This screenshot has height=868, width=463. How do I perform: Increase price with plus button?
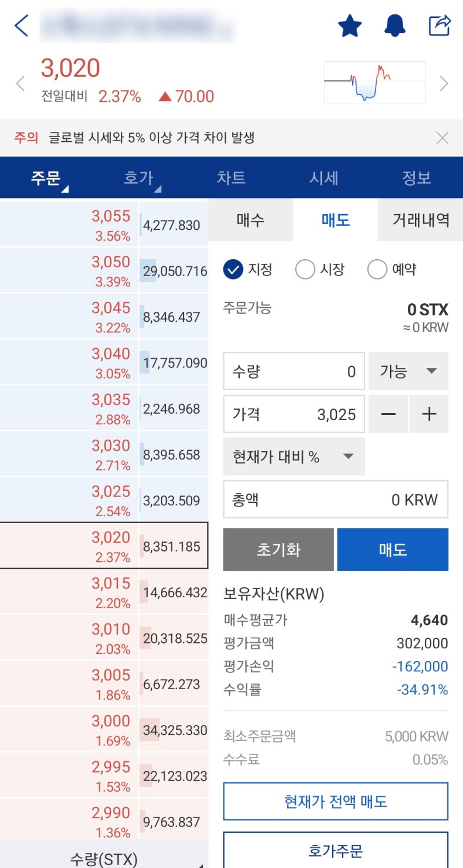429,414
